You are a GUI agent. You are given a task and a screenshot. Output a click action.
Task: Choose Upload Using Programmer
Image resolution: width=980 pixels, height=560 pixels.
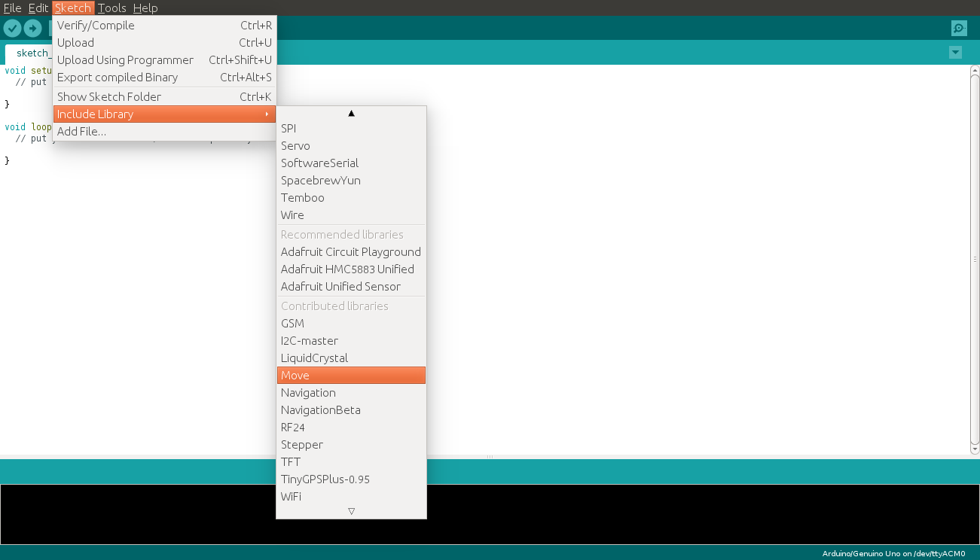point(125,59)
